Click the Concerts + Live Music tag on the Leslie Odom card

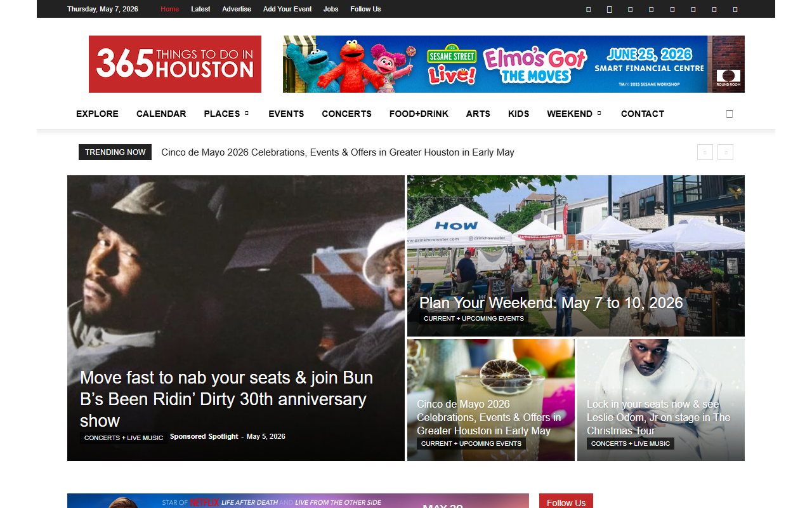pyautogui.click(x=631, y=444)
